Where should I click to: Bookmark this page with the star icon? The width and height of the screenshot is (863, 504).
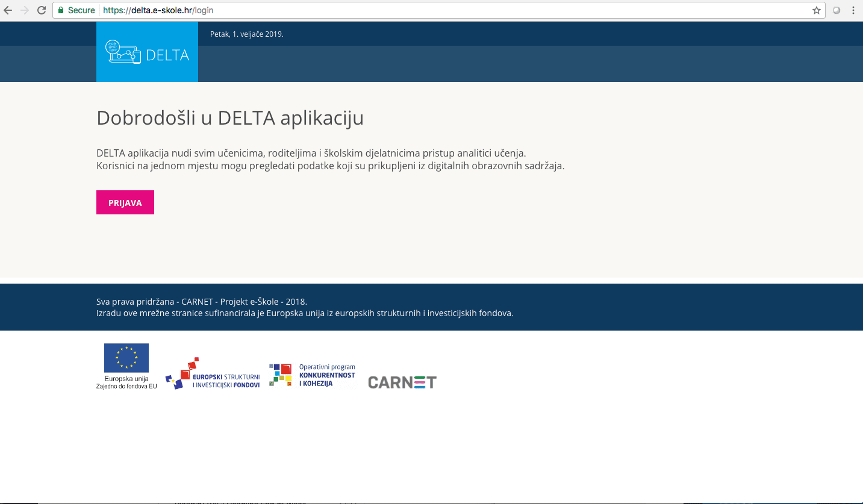(x=816, y=10)
